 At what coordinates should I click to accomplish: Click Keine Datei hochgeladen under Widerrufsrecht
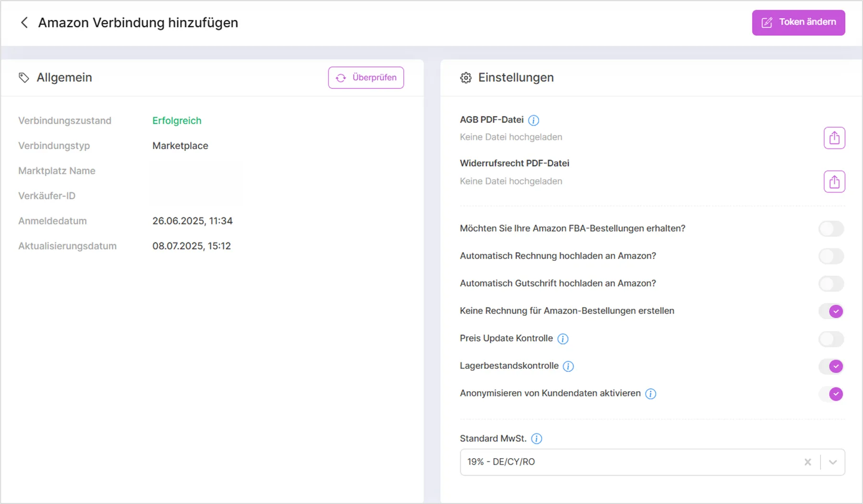[511, 181]
